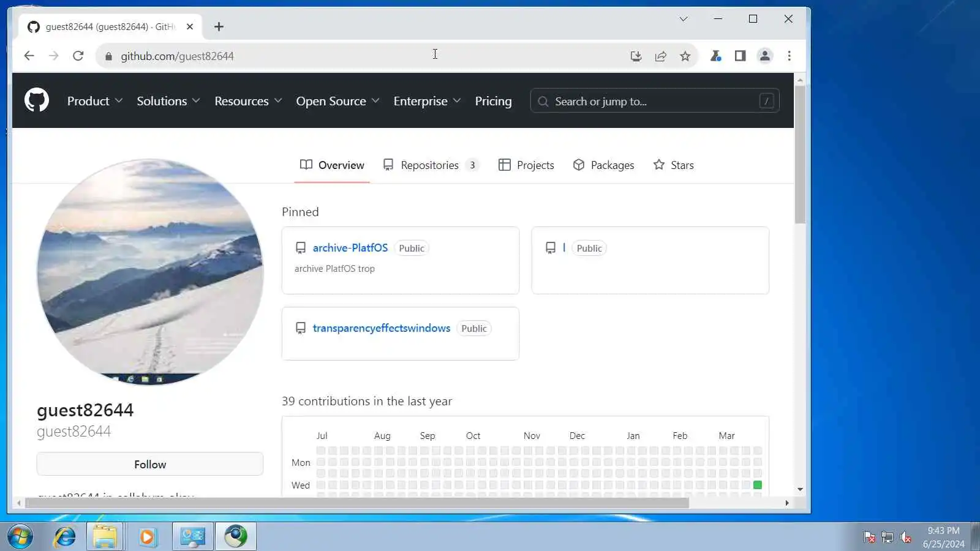Click the Search or jump to field
The image size is (980, 551).
(655, 101)
